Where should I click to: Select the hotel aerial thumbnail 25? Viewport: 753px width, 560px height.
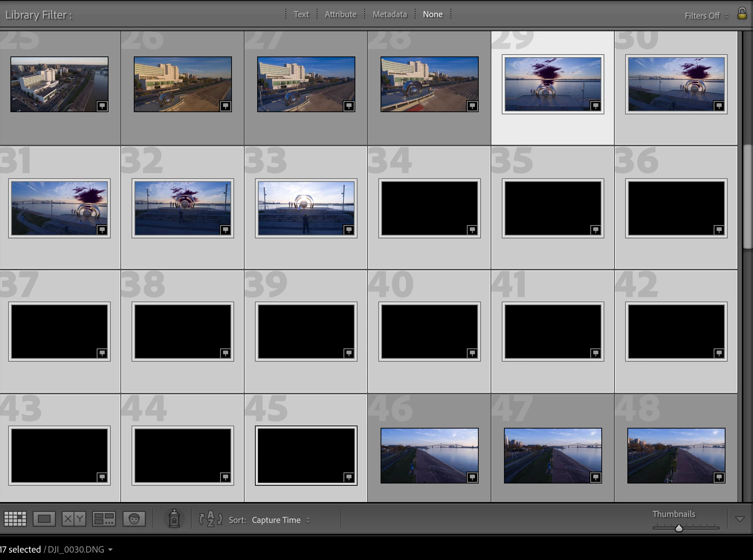[59, 84]
